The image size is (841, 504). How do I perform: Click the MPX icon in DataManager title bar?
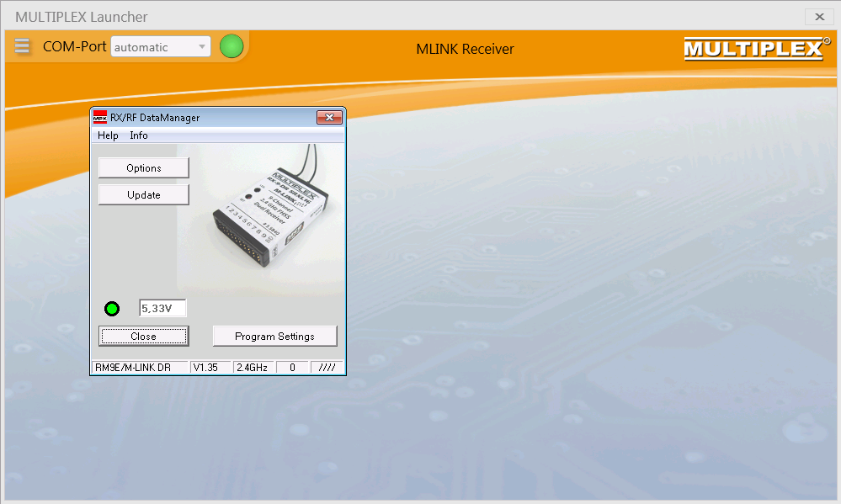100,118
